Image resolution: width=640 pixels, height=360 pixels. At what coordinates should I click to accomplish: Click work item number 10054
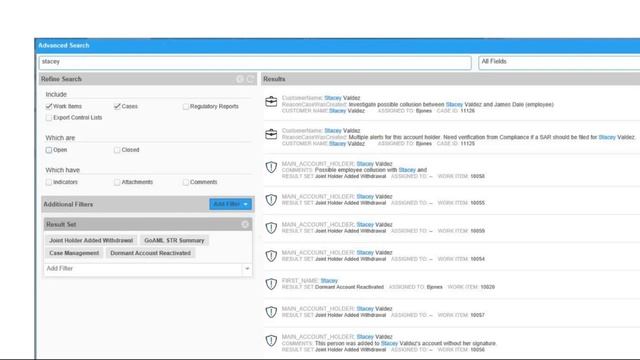[x=478, y=259]
